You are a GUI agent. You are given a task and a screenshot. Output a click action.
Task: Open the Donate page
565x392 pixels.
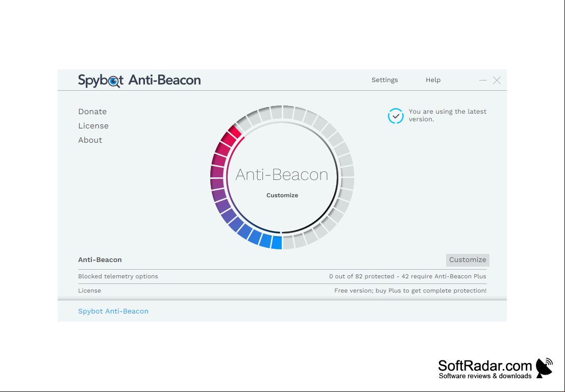(x=92, y=112)
